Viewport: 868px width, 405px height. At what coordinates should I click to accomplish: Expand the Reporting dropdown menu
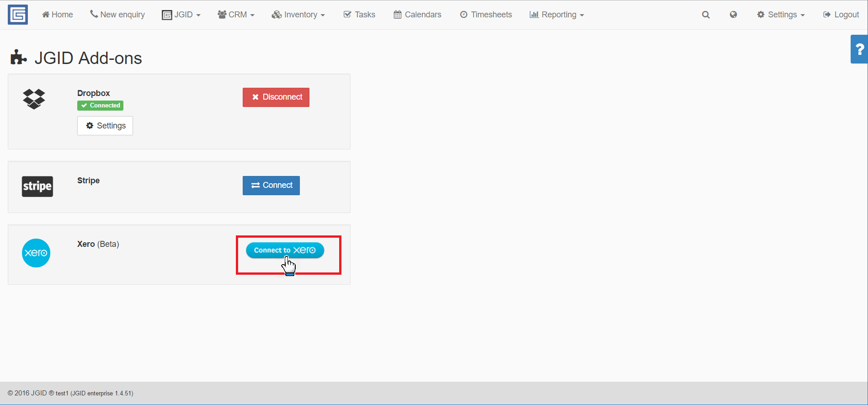point(557,15)
